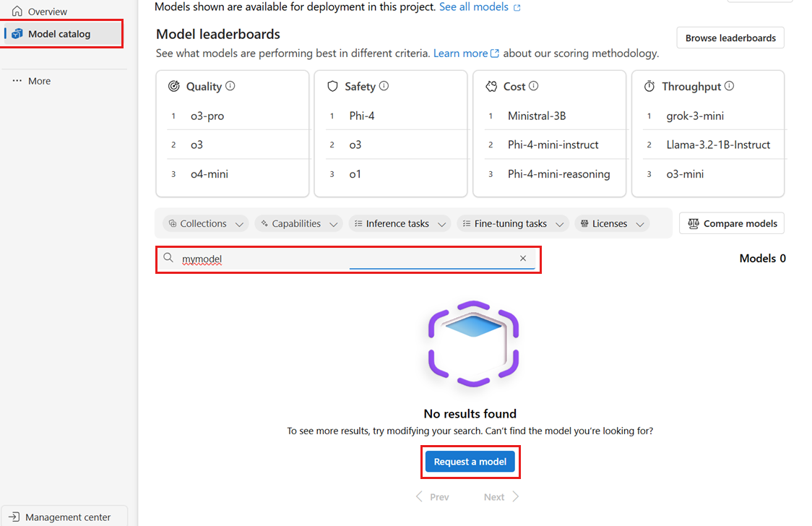Click the Cost info icon

click(x=534, y=86)
